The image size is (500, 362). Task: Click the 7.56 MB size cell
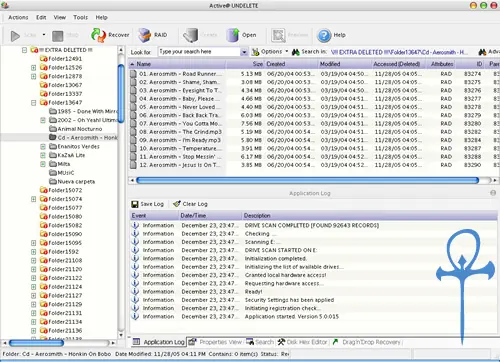pyautogui.click(x=252, y=123)
